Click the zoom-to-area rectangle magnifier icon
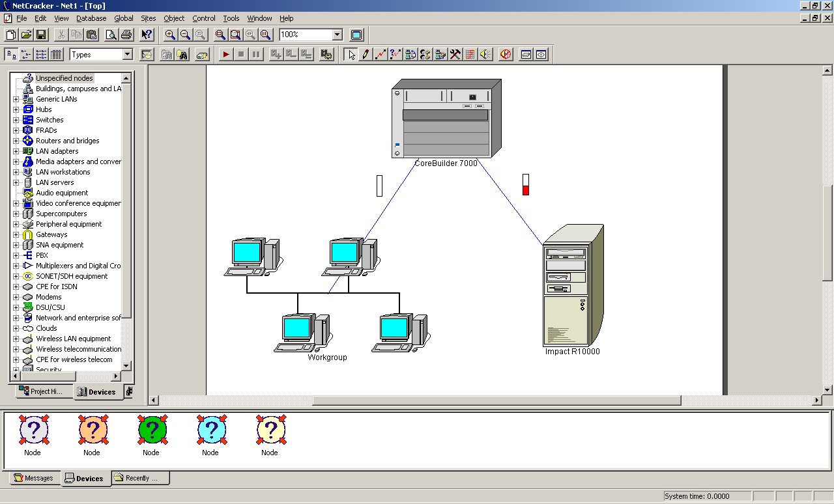 coord(235,35)
